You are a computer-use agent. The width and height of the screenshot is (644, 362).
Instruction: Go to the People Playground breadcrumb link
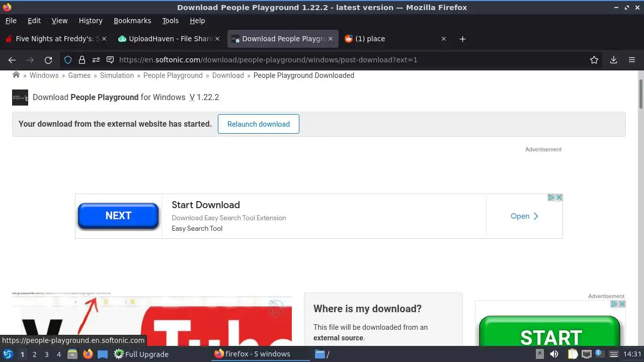pos(173,75)
